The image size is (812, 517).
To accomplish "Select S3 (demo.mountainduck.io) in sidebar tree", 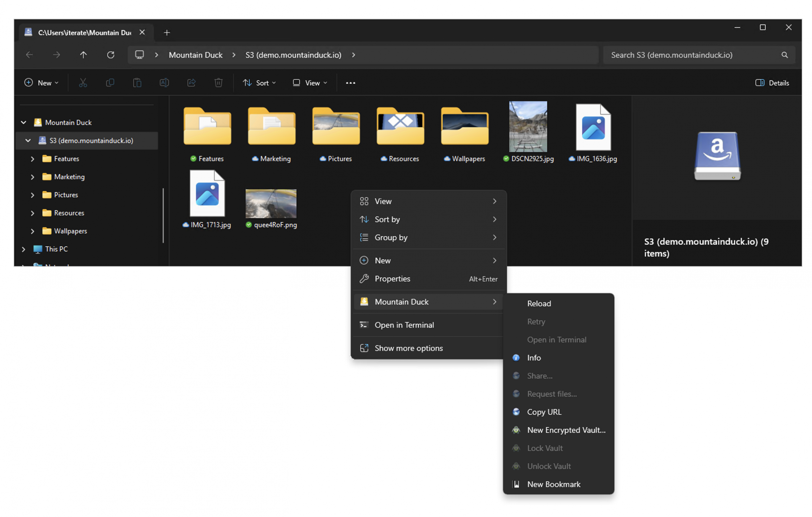I will click(91, 140).
